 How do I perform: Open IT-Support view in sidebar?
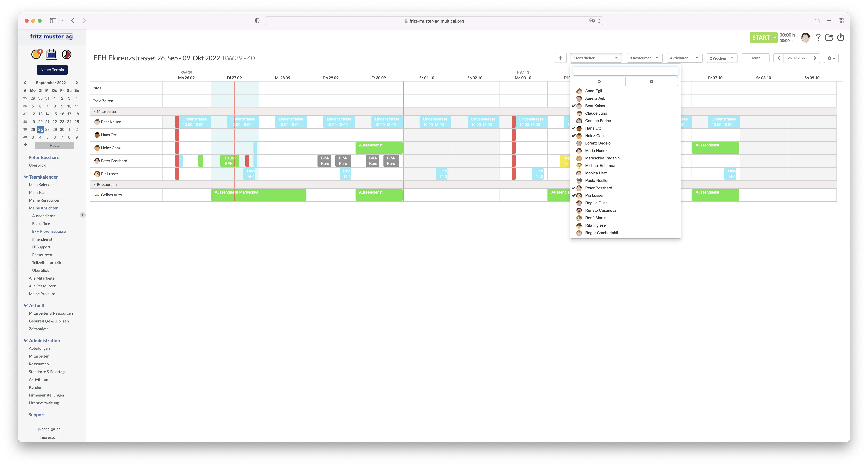tap(41, 247)
